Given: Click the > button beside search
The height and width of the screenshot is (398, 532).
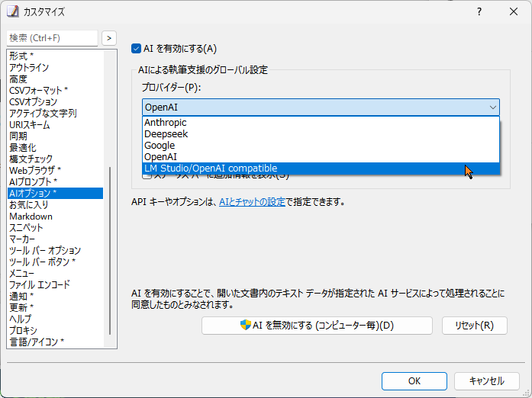Looking at the screenshot, I should point(109,38).
